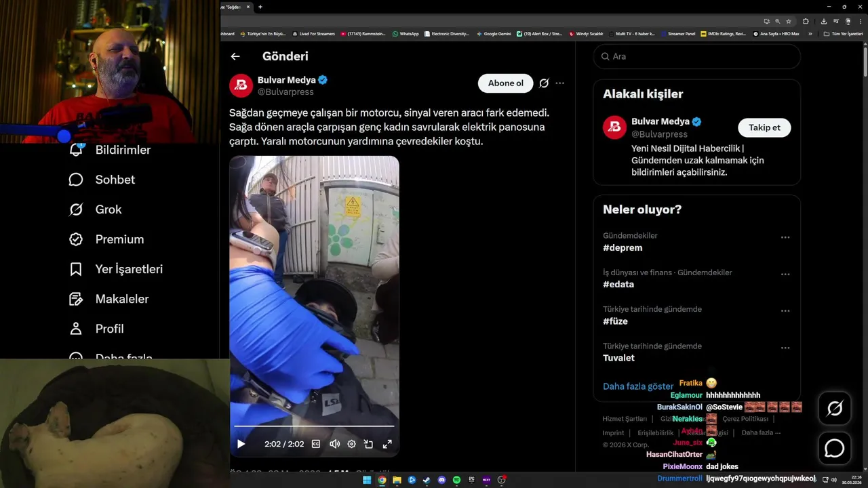Open Makaleler in the sidebar

[108, 299]
